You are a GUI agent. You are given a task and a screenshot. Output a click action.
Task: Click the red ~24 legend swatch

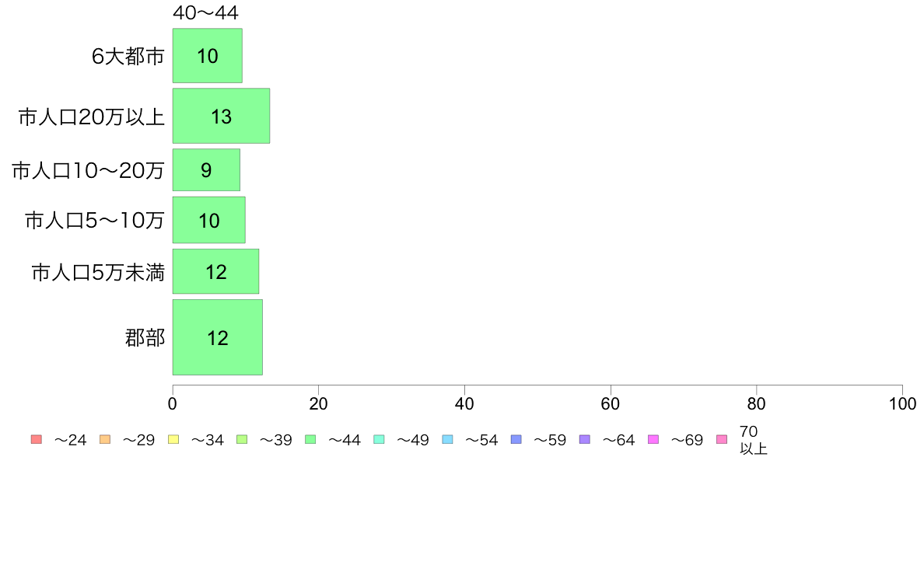coord(37,439)
